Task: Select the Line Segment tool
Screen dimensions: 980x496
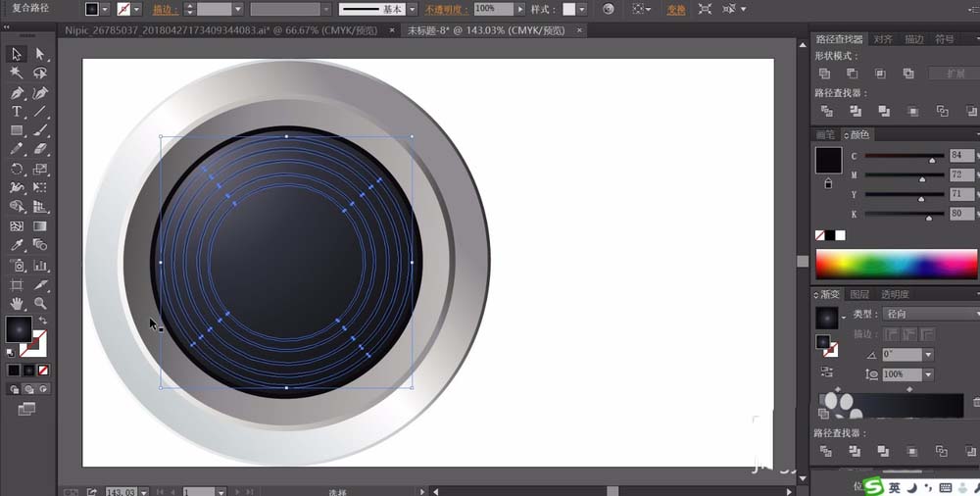Action: tap(40, 112)
